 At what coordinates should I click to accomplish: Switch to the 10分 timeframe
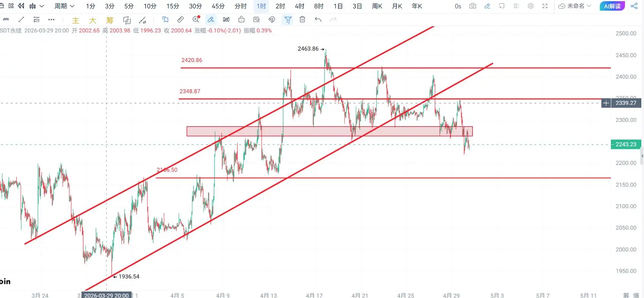coord(150,6)
